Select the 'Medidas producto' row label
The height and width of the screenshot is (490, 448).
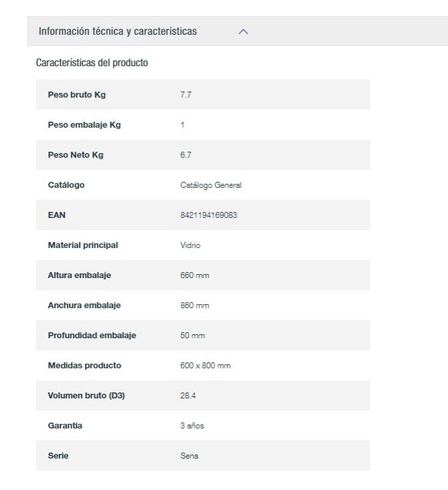pos(84,366)
